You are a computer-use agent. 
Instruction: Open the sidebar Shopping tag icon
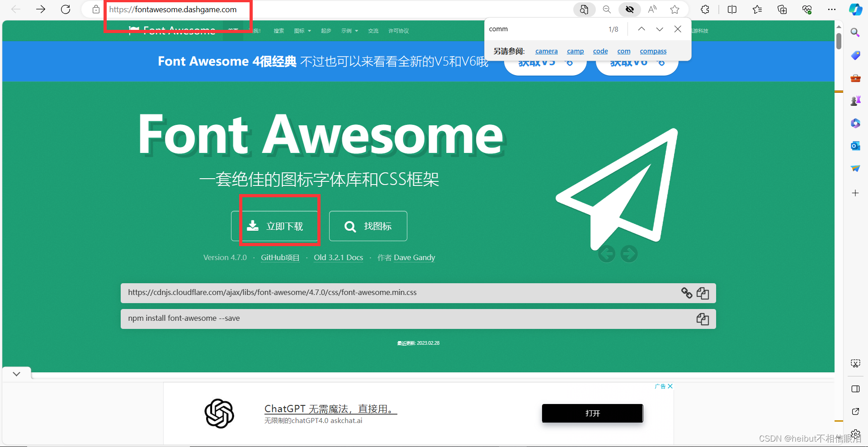(855, 55)
